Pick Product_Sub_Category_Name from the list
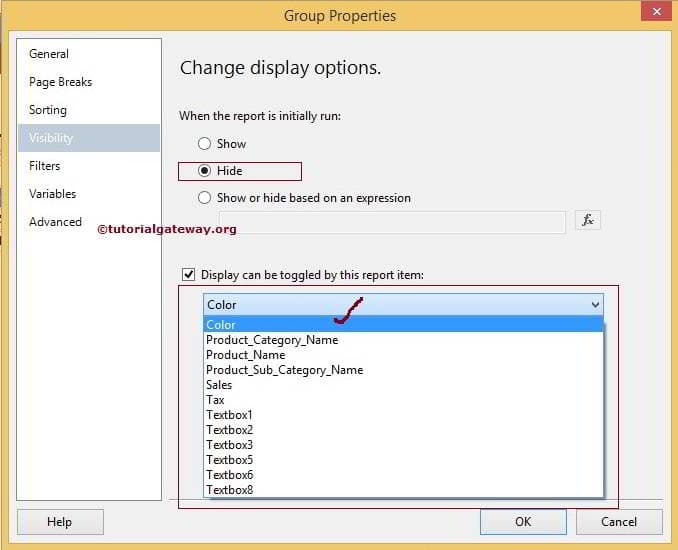This screenshot has width=678, height=550. [x=403, y=370]
